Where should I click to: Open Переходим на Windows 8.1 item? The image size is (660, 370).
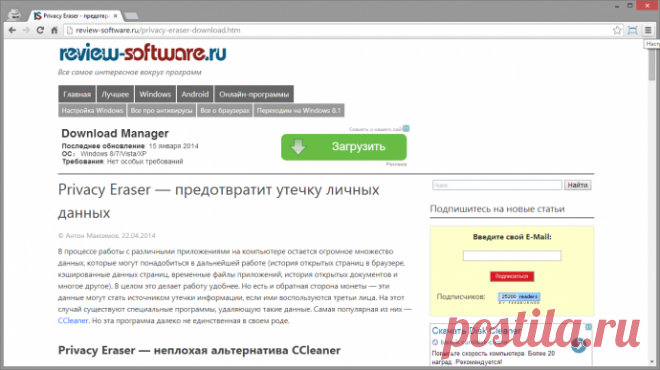point(298,110)
